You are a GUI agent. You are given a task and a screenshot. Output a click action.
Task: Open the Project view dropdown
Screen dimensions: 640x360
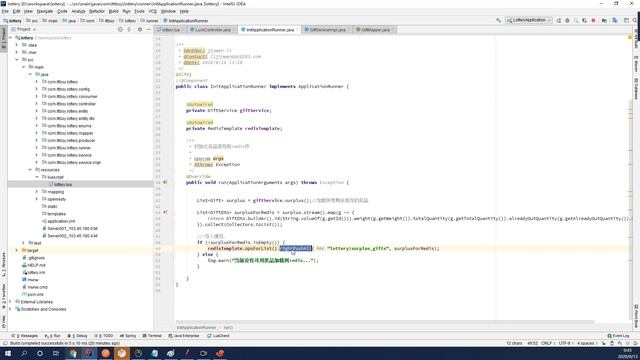coord(24,29)
